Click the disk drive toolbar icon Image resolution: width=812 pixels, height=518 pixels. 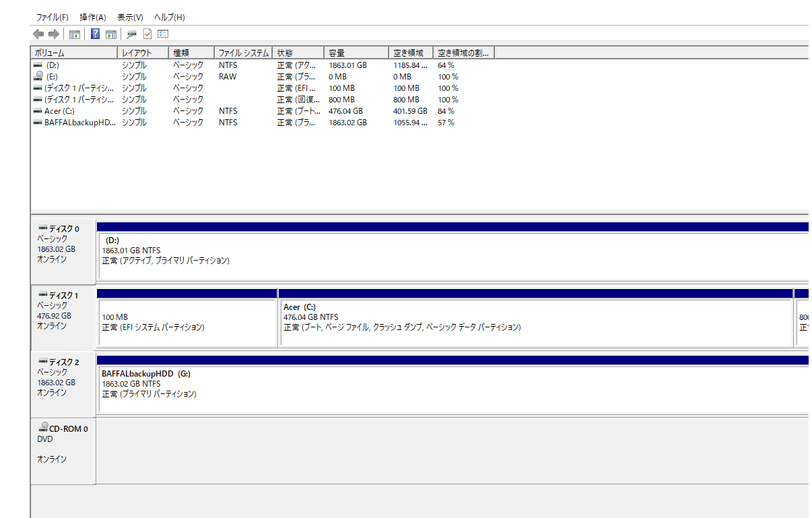[131, 34]
